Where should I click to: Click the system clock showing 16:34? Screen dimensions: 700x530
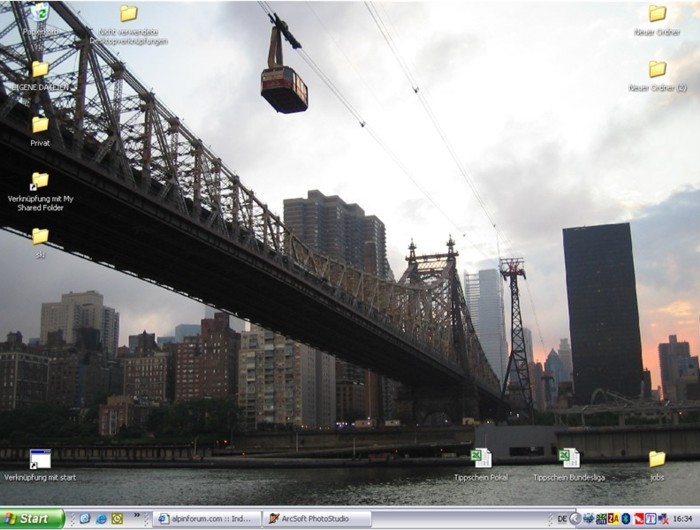pyautogui.click(x=683, y=519)
